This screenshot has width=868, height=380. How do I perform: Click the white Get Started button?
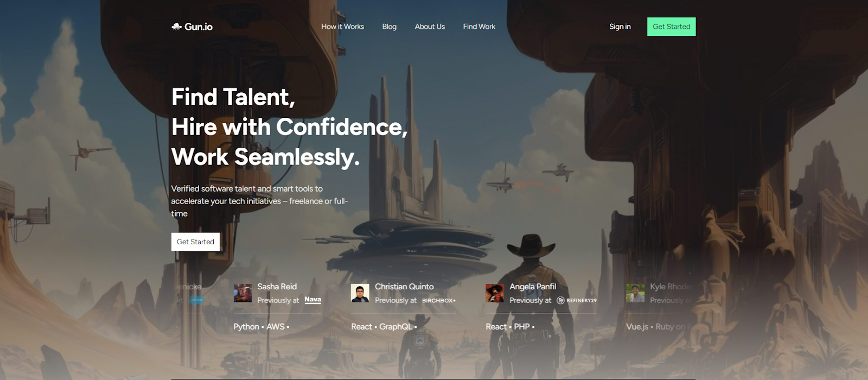click(x=195, y=242)
